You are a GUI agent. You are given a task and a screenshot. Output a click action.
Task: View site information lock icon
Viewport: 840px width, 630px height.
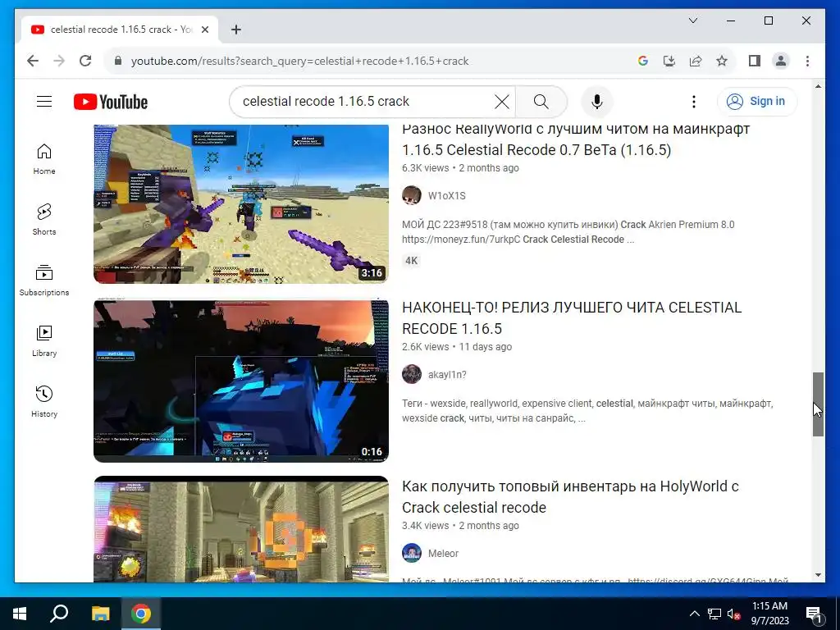(x=118, y=61)
